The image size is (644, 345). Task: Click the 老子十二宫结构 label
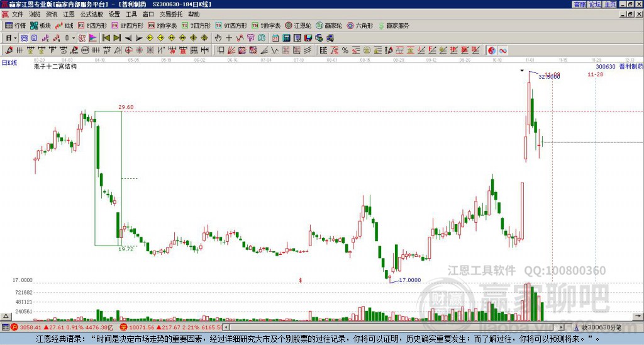(55, 66)
